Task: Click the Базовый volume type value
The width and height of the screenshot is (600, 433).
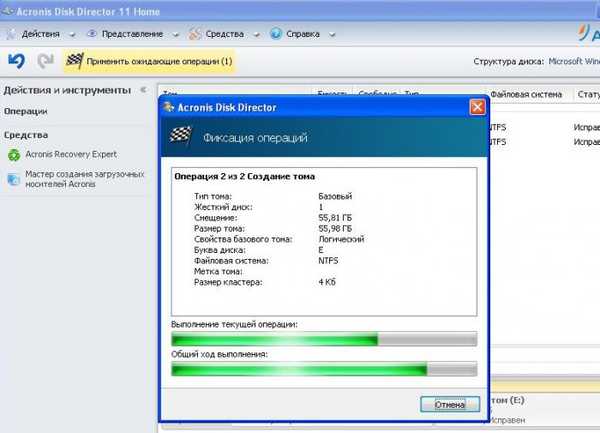Action: tap(335, 196)
